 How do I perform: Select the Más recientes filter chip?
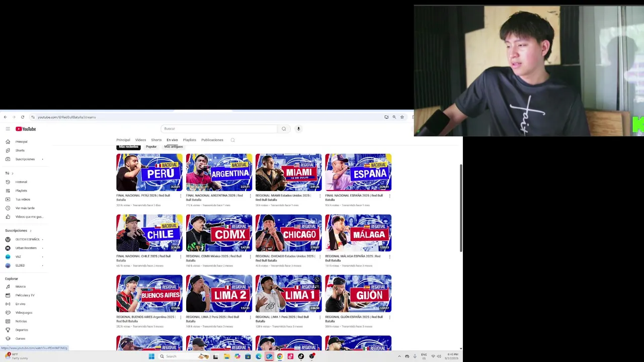point(128,147)
